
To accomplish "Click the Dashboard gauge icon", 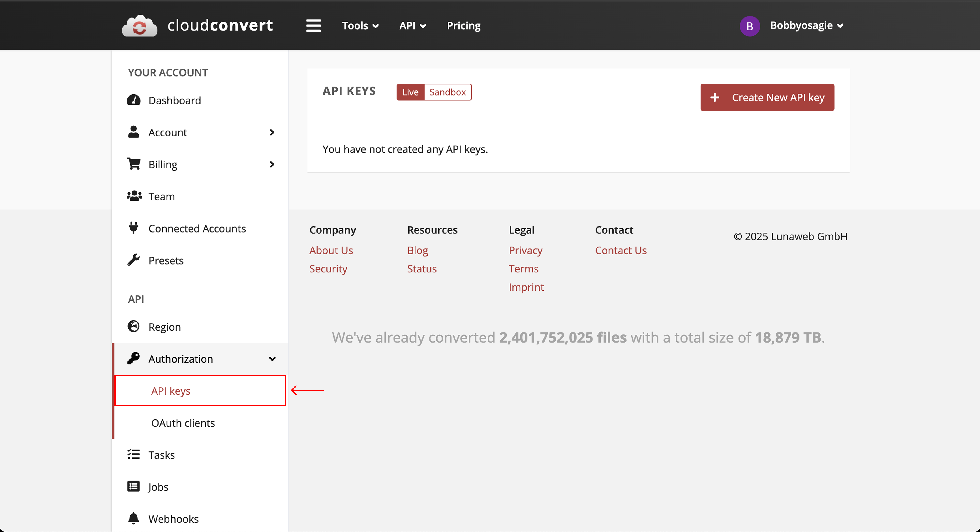I will coord(134,100).
